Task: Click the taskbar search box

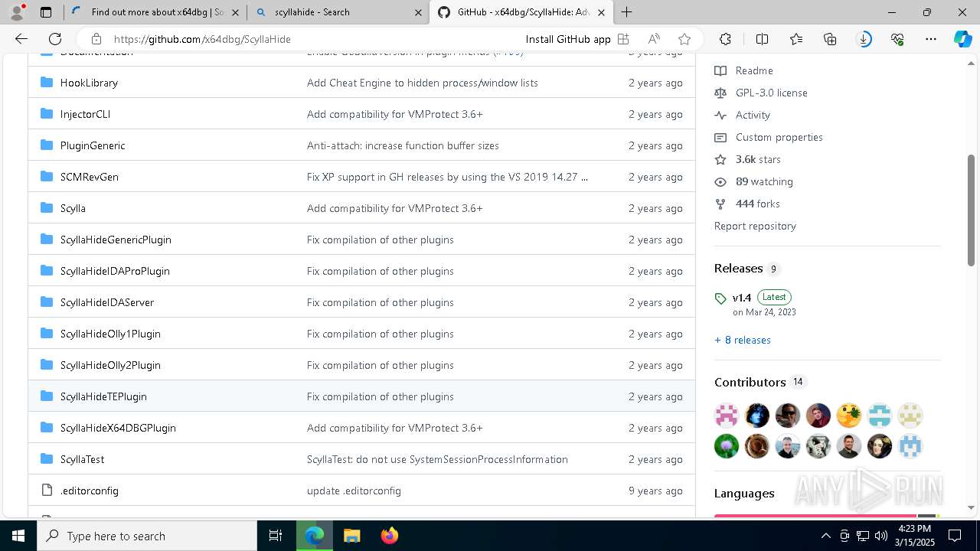Action: pyautogui.click(x=147, y=536)
